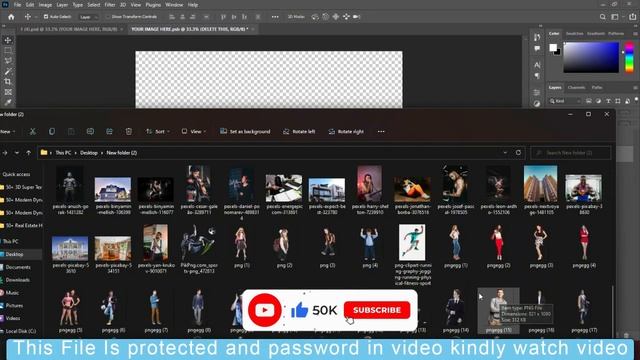The height and width of the screenshot is (360, 640).
Task: Open the Sort dropdown in Explorer
Action: [158, 131]
